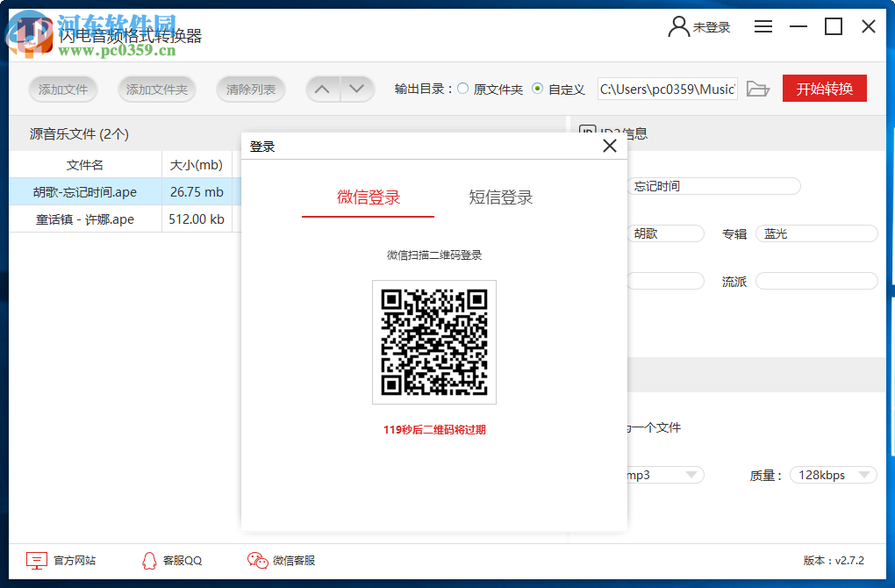Click the 26.75 mb size cell
The height and width of the screenshot is (588, 895).
197,192
